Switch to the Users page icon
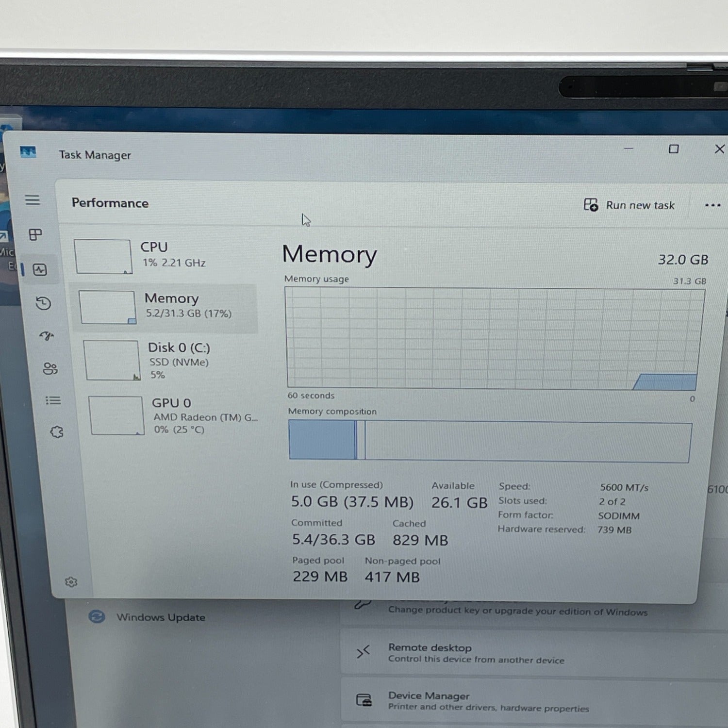Screen dimensions: 728x728 (x=50, y=368)
